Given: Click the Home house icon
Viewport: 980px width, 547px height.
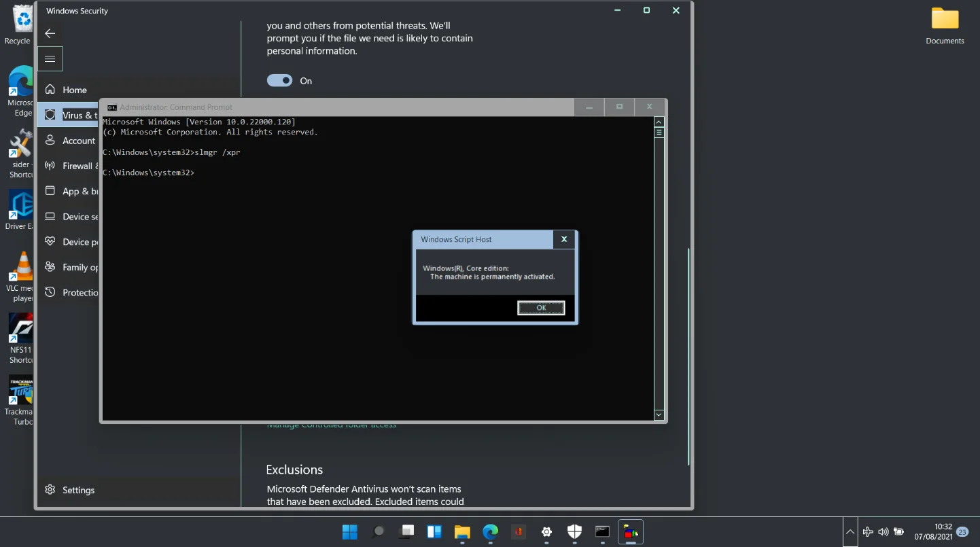Looking at the screenshot, I should (x=50, y=90).
